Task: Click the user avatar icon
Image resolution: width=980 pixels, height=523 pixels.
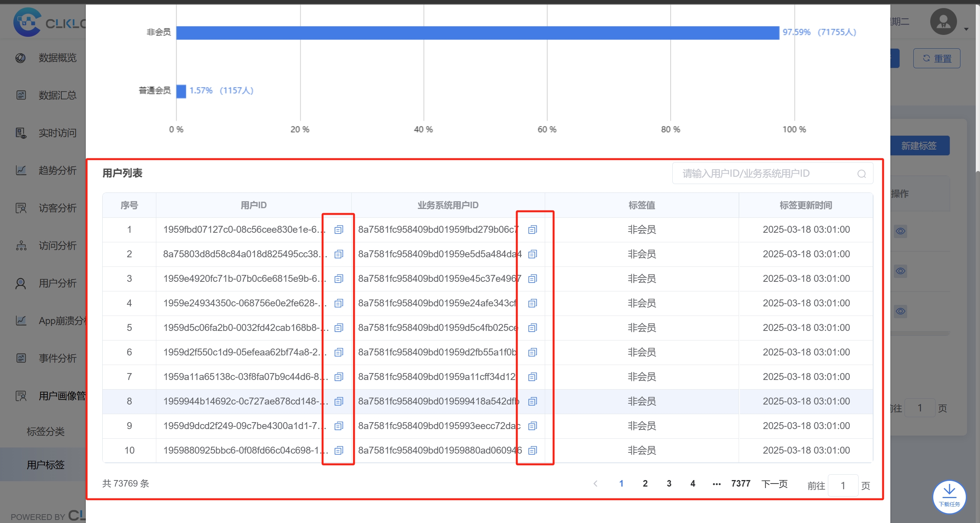Action: [x=943, y=22]
